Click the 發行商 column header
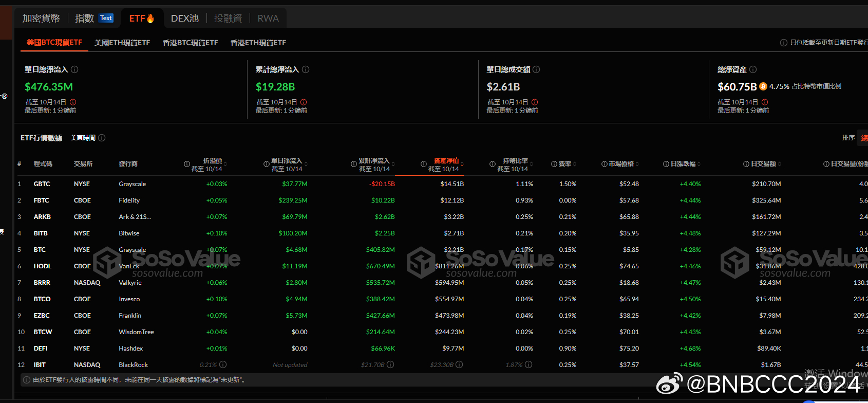The width and height of the screenshot is (868, 403). pos(128,164)
